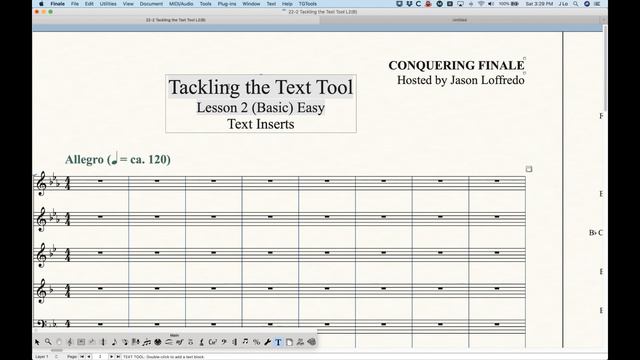Click the Lesson 2 (Basic) Easy subtitle
The image size is (640, 360).
coord(261,108)
